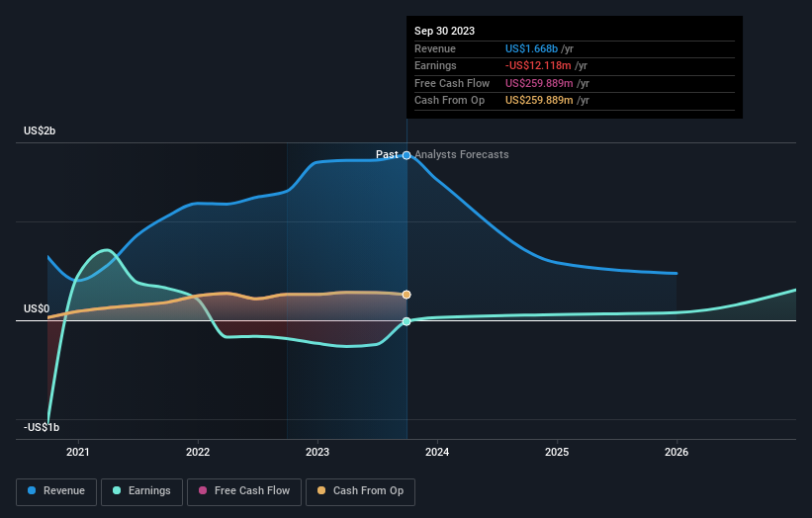The image size is (812, 518).
Task: Click the US$1.668b revenue value
Action: (x=531, y=48)
